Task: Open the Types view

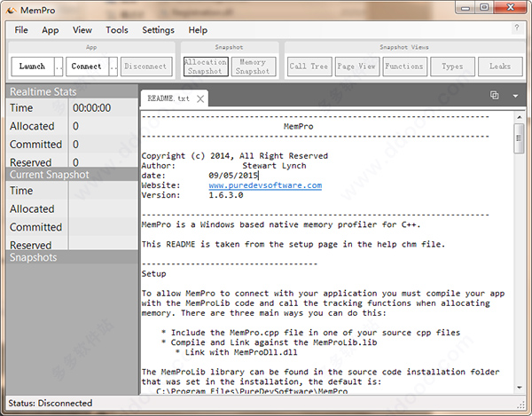Action: 452,67
